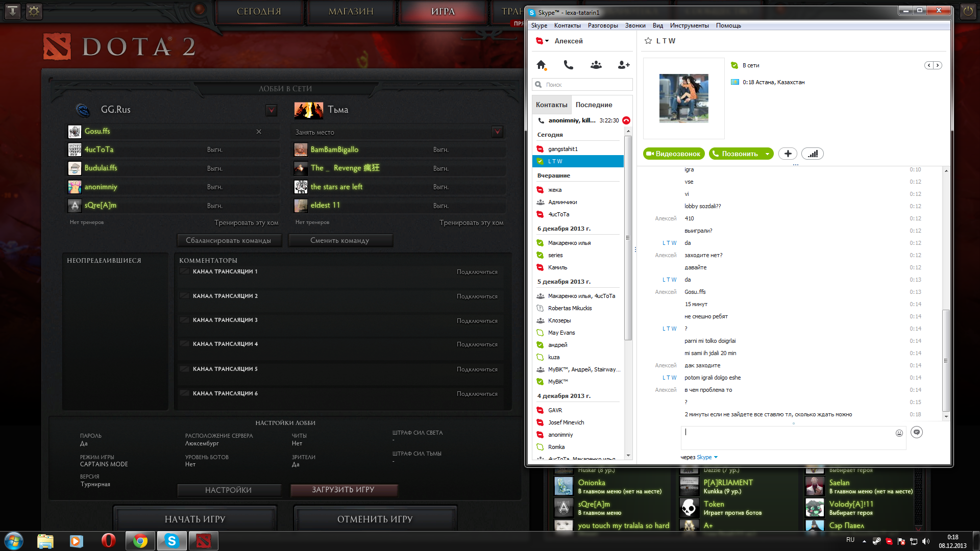The image size is (980, 551).
Task: Click the Token skull avatar
Action: pos(689,508)
